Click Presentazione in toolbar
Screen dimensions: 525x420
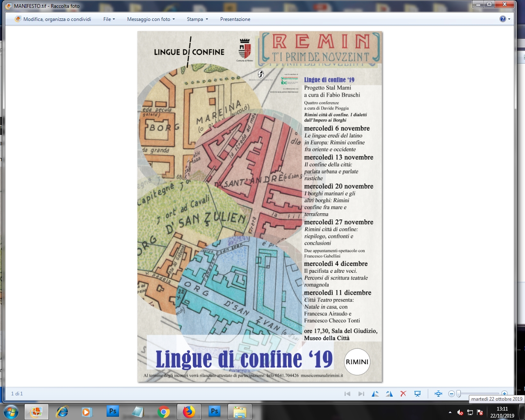[235, 19]
